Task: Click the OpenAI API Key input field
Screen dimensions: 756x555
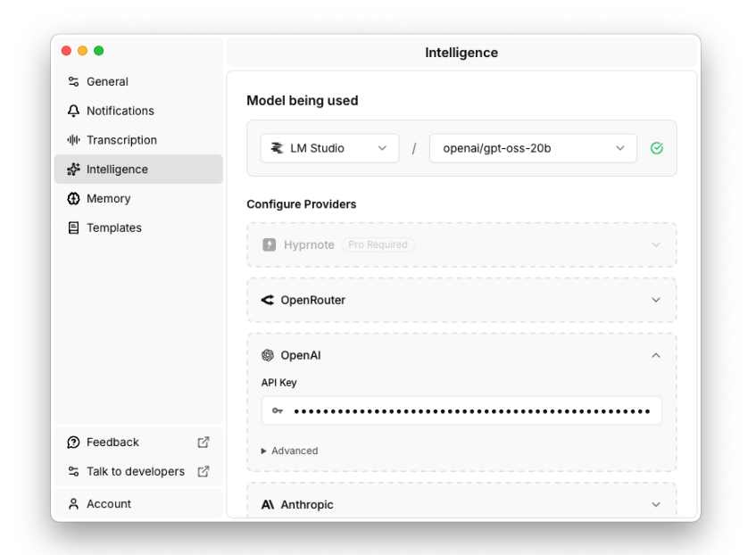Action: pos(461,410)
